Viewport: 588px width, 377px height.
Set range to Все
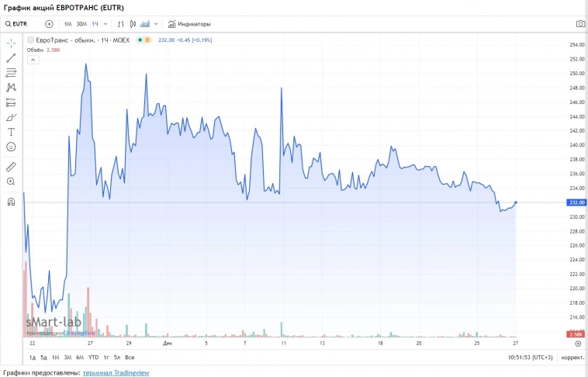pos(130,358)
